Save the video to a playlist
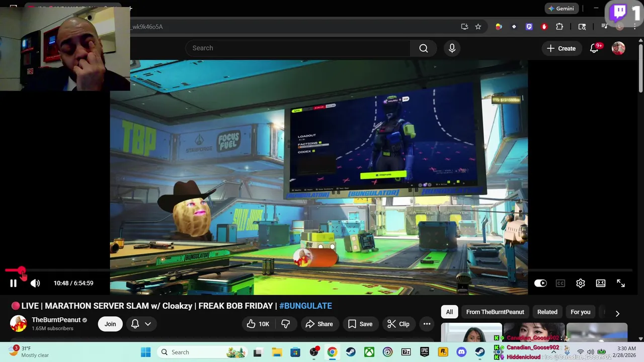This screenshot has width=644, height=362. [x=360, y=324]
